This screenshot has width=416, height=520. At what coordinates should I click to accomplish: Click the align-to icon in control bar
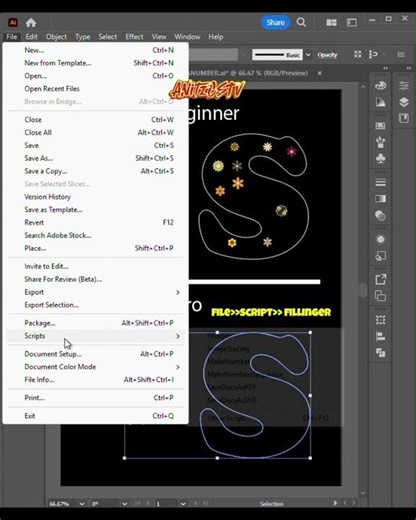(x=373, y=54)
